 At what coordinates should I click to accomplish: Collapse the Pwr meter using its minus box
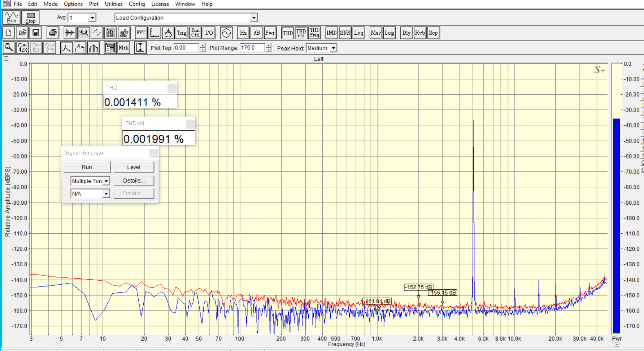pyautogui.click(x=617, y=344)
